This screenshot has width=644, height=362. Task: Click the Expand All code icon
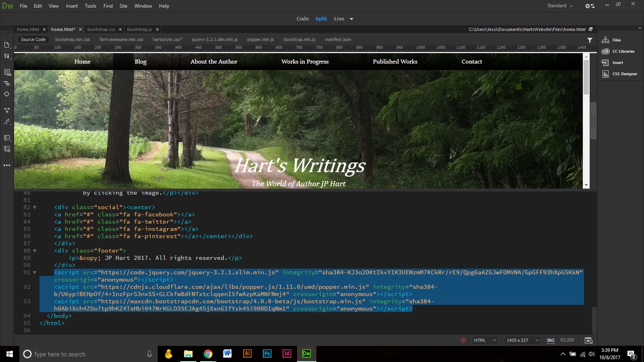pos(7,110)
